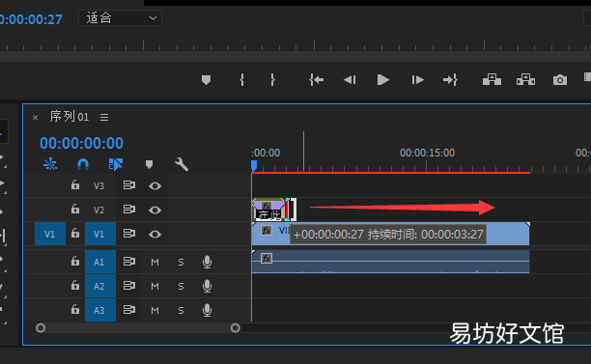Enable voice-over record on A3
Image resolution: width=591 pixels, height=364 pixels.
(x=207, y=310)
